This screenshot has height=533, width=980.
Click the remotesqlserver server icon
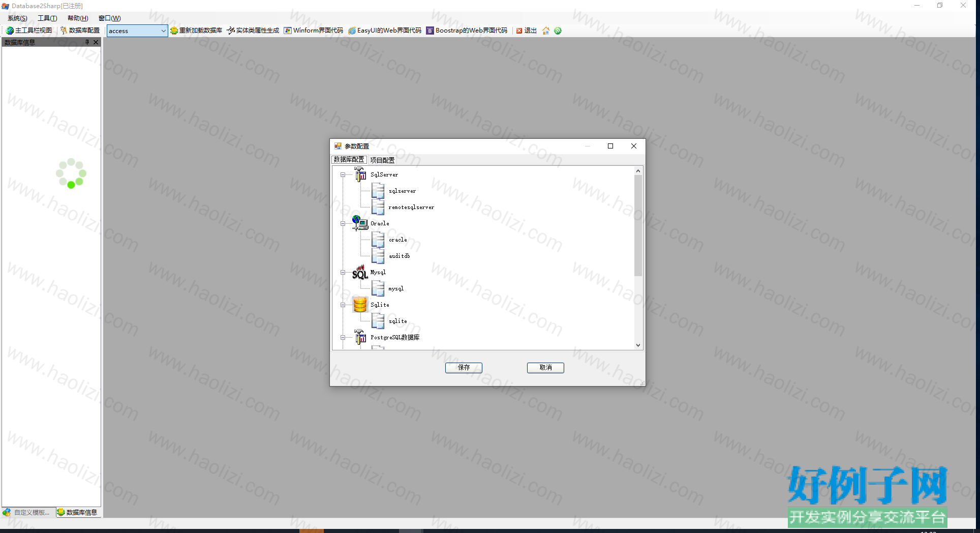(378, 207)
